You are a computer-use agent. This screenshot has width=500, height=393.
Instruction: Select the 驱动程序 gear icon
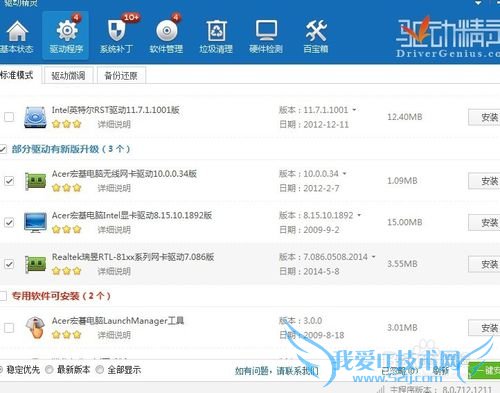click(x=66, y=36)
